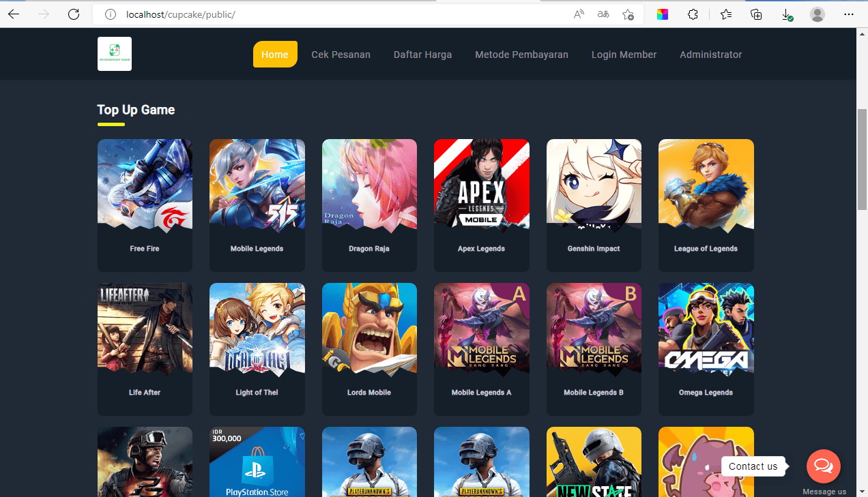Open the Genshin Impact game card
The image size is (868, 497).
point(594,205)
